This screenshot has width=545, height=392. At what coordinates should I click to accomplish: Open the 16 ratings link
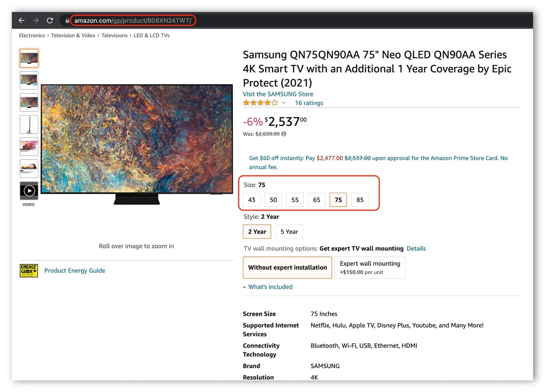pos(309,103)
